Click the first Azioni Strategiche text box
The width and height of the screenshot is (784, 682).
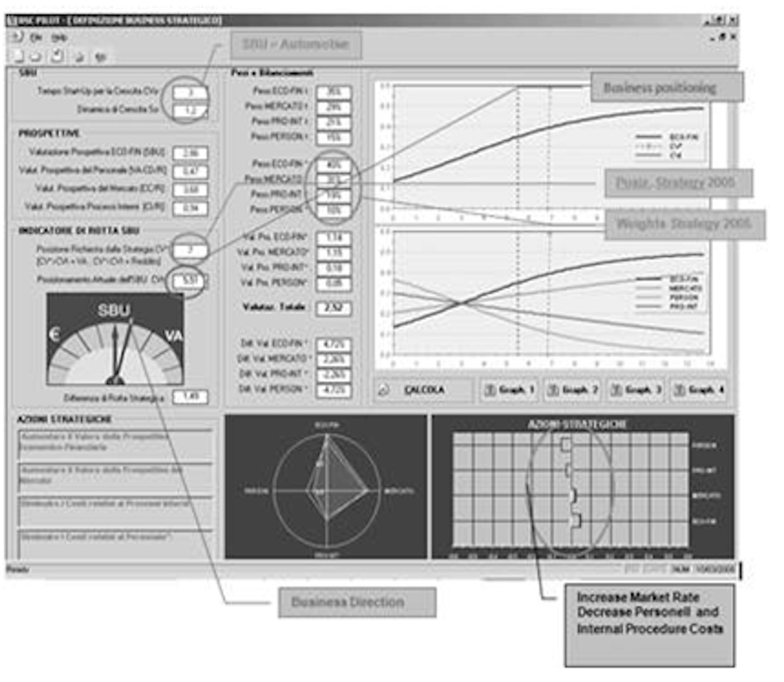click(115, 444)
